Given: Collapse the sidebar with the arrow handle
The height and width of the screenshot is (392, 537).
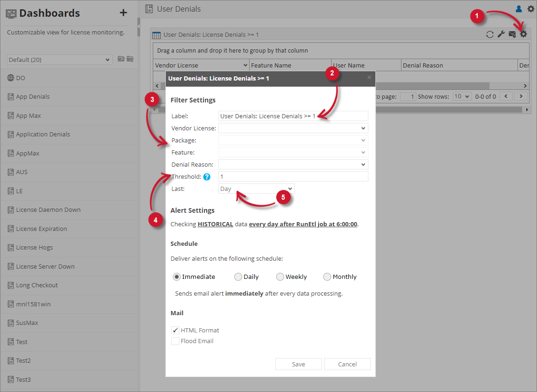Looking at the screenshot, I should pos(139,26).
